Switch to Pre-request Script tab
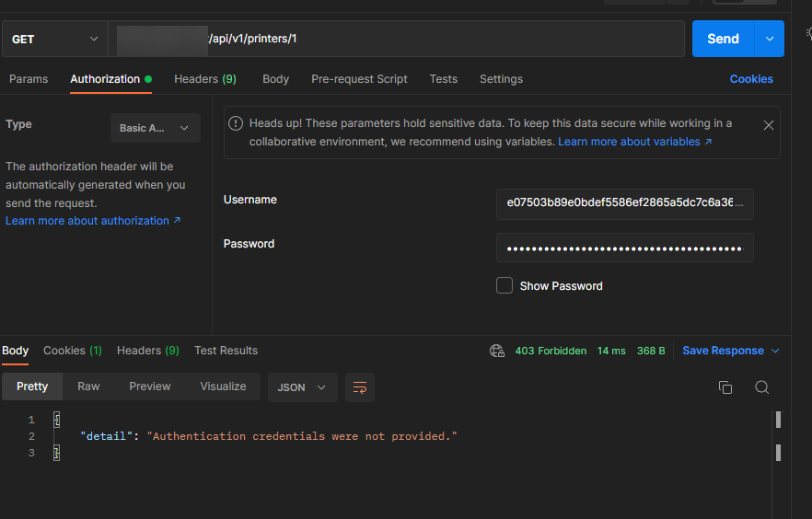Viewport: 812px width, 519px height. [359, 79]
